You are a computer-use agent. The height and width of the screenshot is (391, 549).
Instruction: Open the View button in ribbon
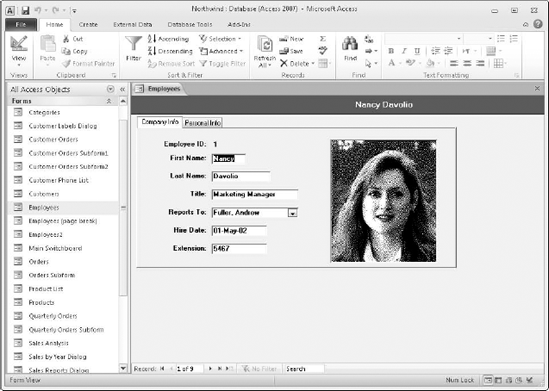(19, 51)
